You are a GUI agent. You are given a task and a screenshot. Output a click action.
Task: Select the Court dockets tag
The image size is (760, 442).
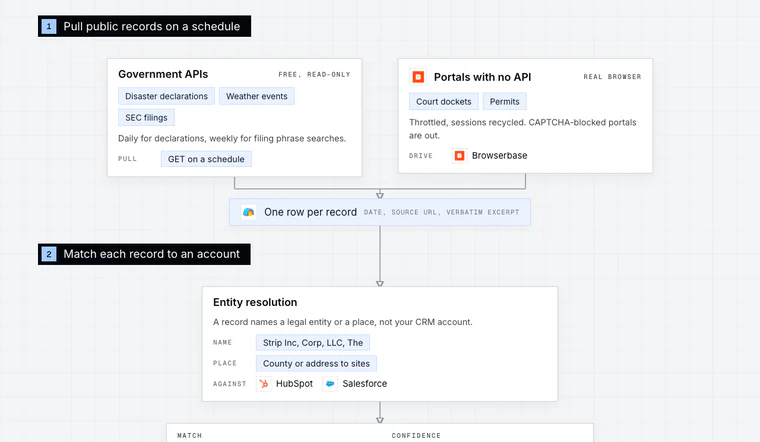click(x=443, y=101)
